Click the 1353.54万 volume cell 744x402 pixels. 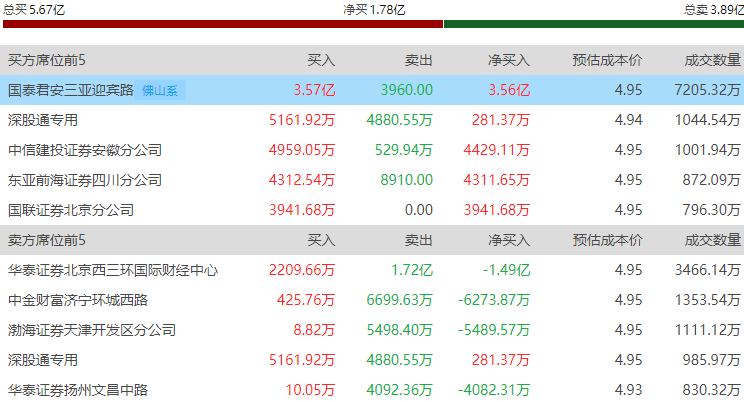click(x=707, y=300)
